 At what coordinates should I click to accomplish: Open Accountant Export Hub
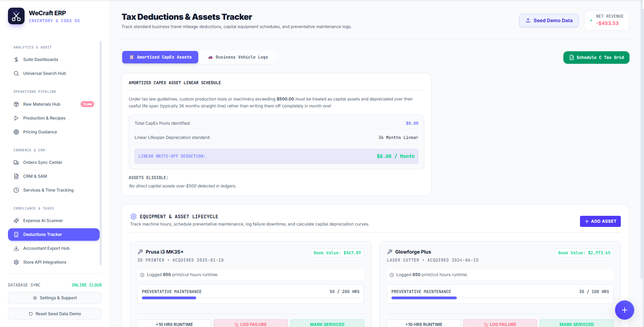click(54, 248)
